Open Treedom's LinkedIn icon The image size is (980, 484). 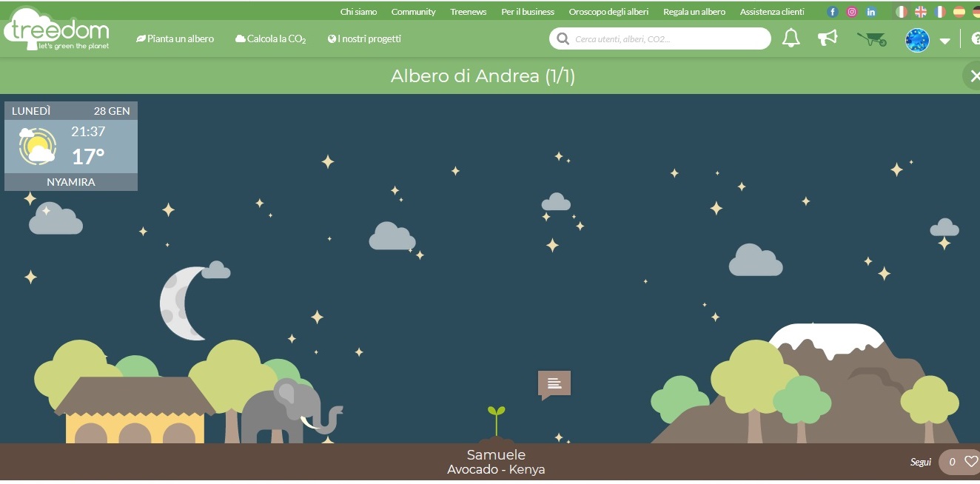click(x=871, y=12)
